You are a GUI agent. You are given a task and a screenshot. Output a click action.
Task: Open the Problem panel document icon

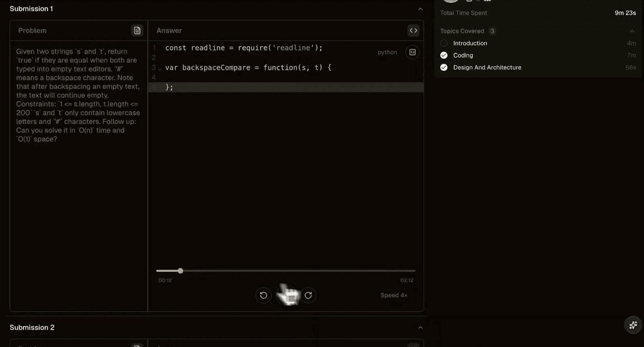(x=137, y=31)
